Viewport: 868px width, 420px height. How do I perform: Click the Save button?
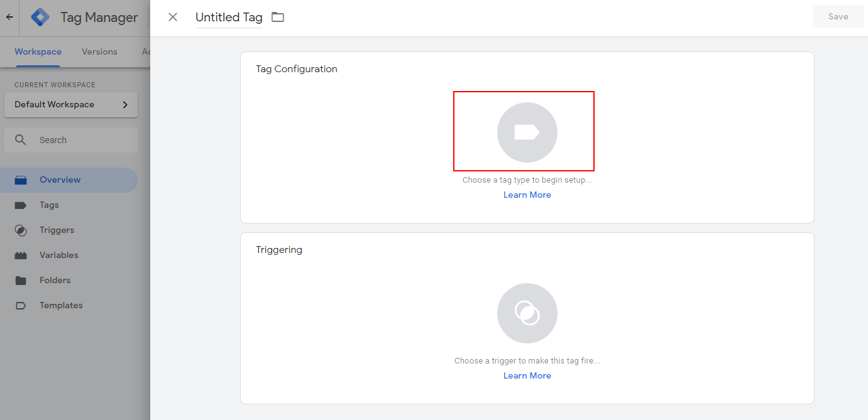[838, 17]
